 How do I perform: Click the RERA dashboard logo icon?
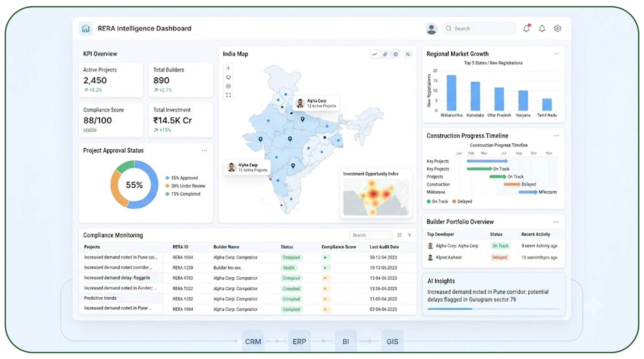86,28
